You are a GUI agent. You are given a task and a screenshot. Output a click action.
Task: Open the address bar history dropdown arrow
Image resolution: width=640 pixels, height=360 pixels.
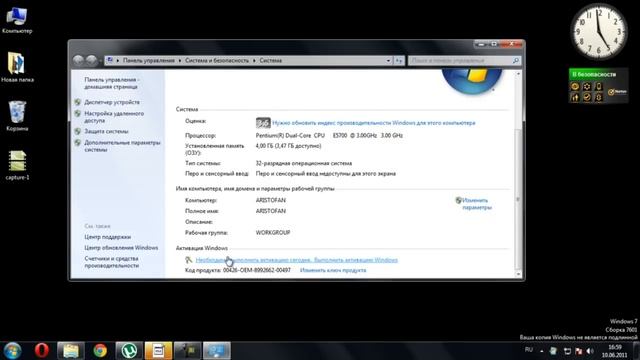coord(388,60)
